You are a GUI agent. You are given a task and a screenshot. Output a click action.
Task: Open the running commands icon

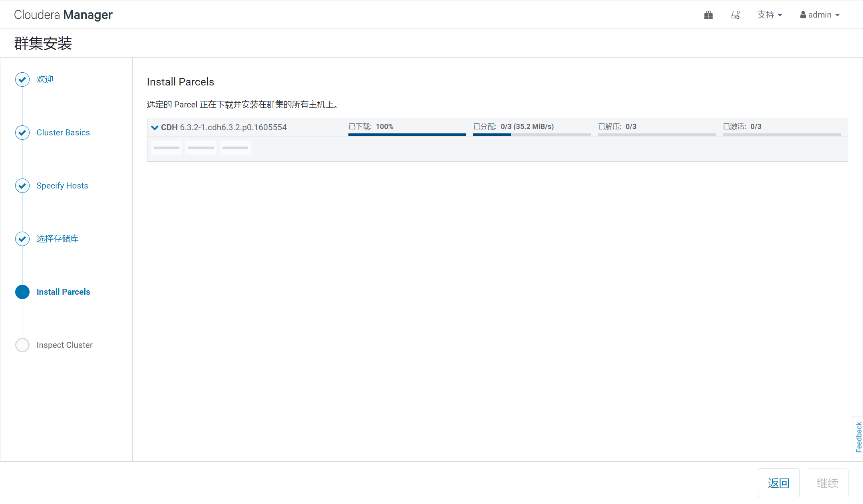point(735,15)
